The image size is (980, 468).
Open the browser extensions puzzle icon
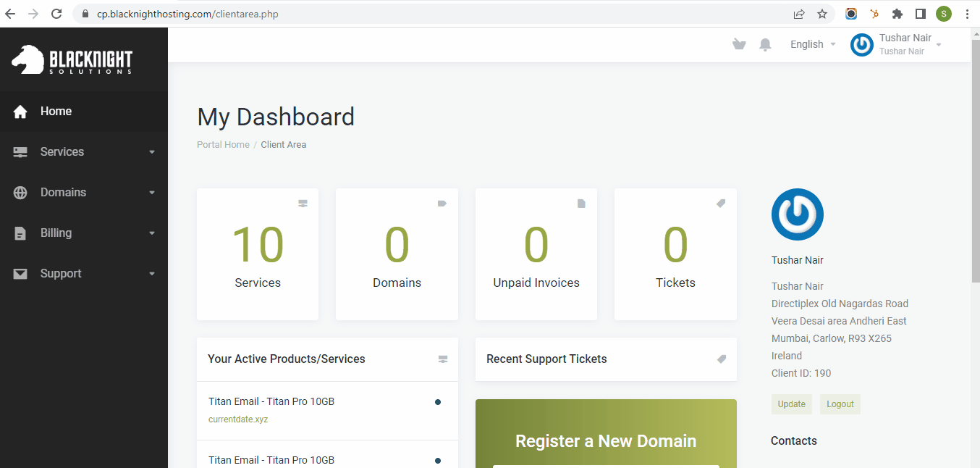[897, 14]
